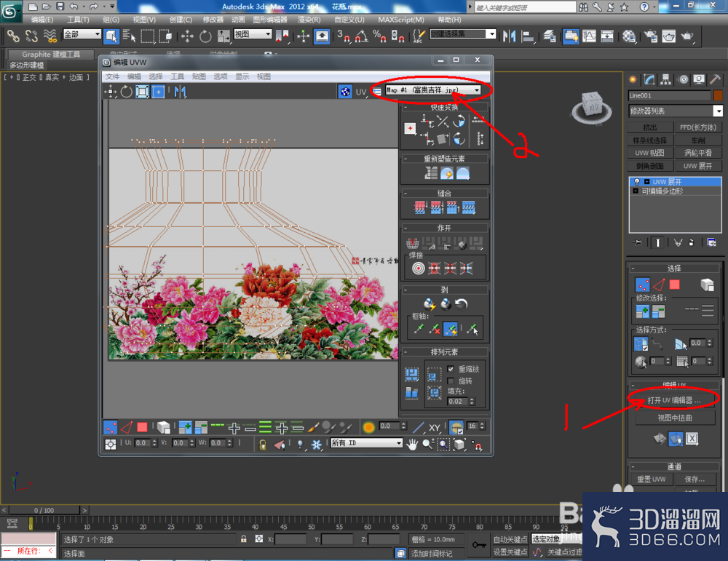Toggle Angle Snap icon in main toolbar
The width and height of the screenshot is (728, 561).
click(x=361, y=36)
